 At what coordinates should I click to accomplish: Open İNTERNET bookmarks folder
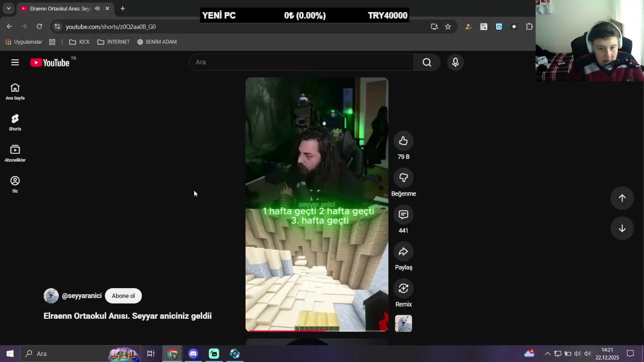tap(114, 42)
